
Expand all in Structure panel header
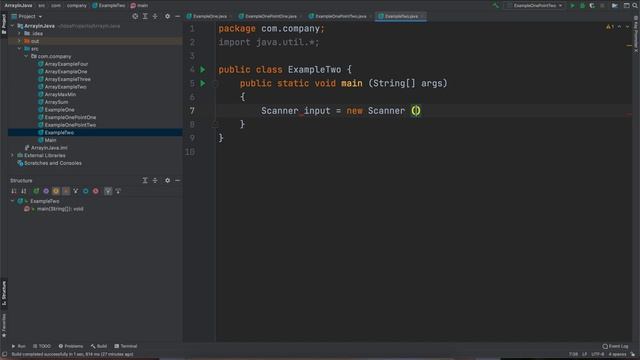145,180
